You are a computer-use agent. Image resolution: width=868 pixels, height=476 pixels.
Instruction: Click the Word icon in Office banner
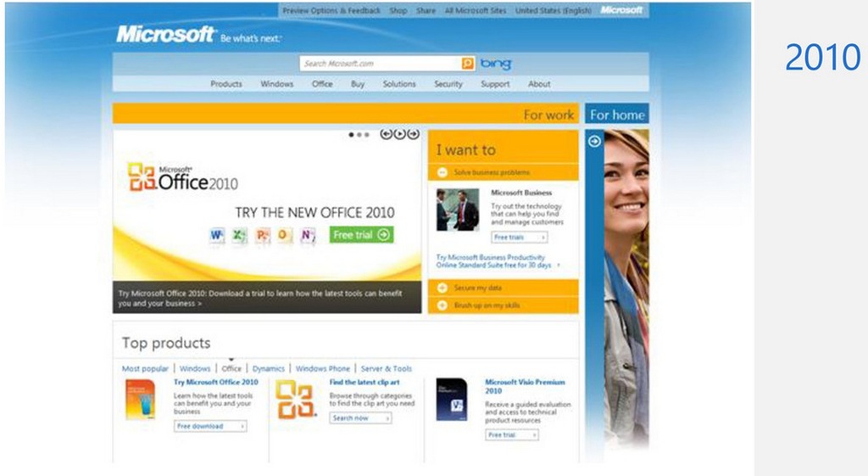pyautogui.click(x=216, y=236)
